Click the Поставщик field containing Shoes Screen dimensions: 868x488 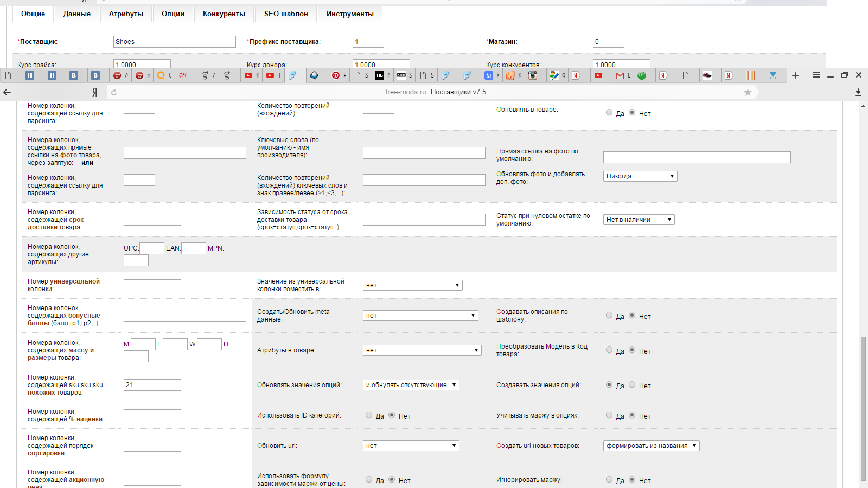click(174, 42)
